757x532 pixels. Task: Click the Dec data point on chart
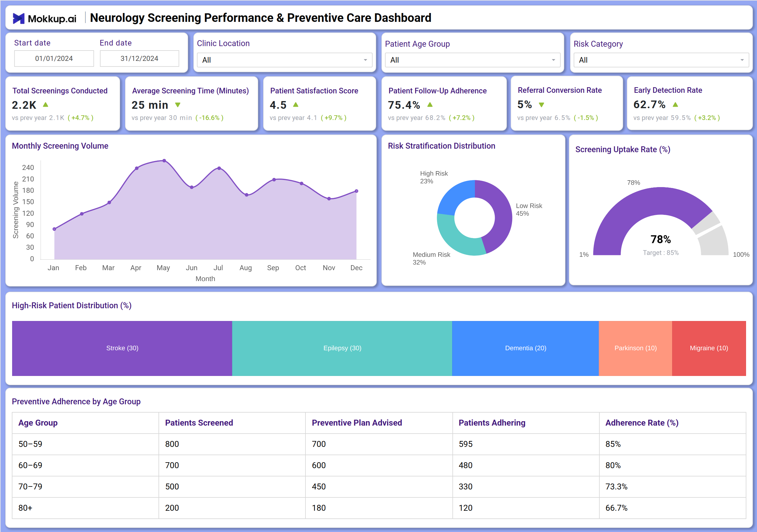coord(356,191)
